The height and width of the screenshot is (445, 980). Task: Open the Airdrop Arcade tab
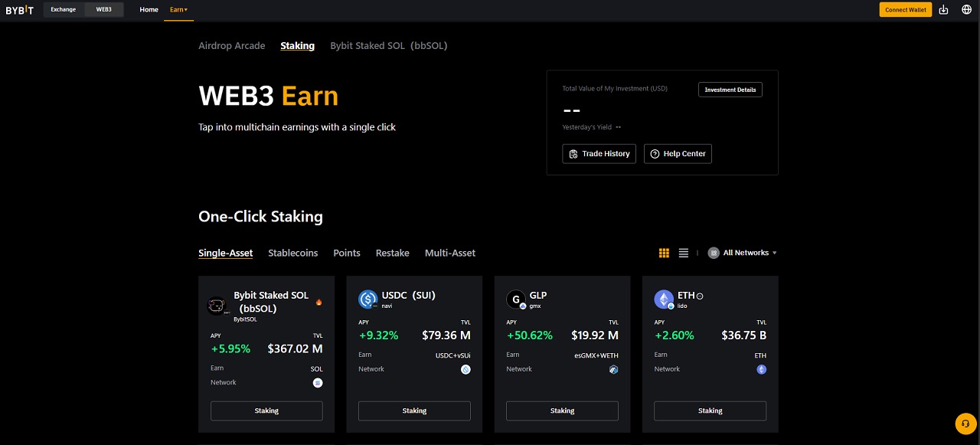tap(232, 45)
